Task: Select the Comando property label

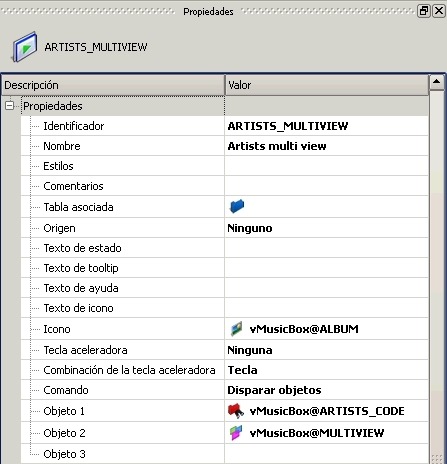Action: pyautogui.click(x=66, y=390)
